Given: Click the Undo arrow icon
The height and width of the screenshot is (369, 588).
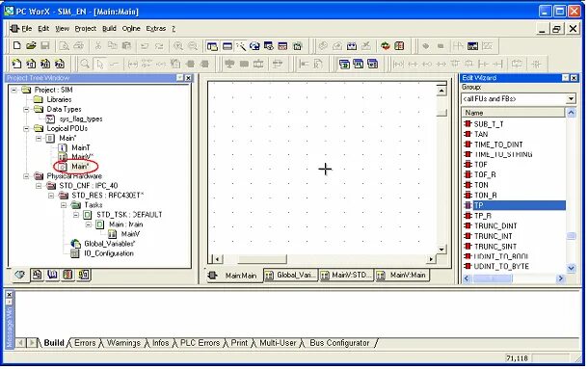Looking at the screenshot, I should 145,45.
